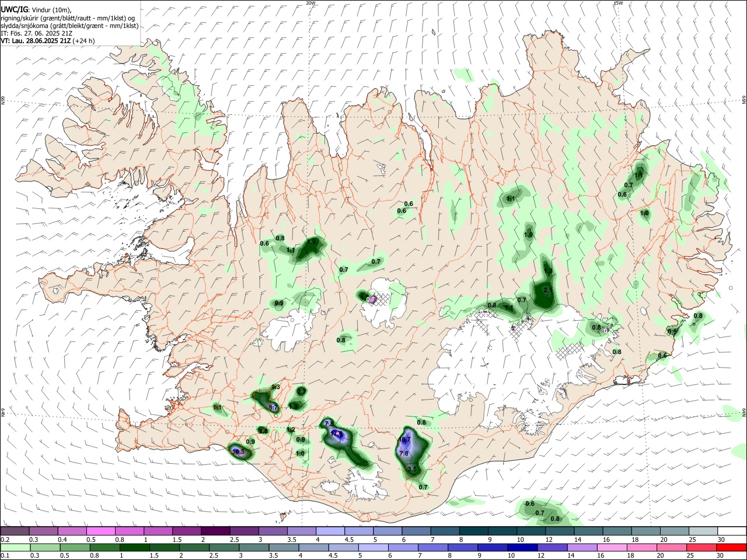Click the 1.3 precipitation value
The image size is (747, 560).
(x=276, y=387)
